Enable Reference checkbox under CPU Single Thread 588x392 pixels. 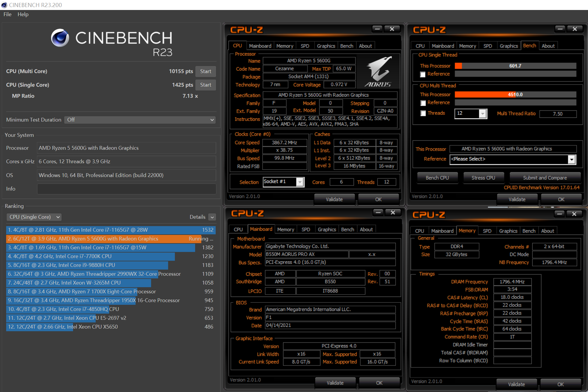pyautogui.click(x=423, y=74)
